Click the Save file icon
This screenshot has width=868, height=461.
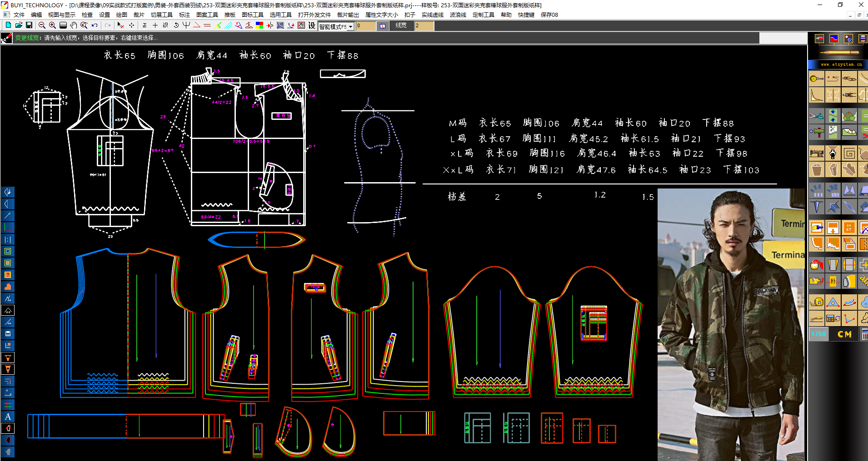(x=29, y=25)
